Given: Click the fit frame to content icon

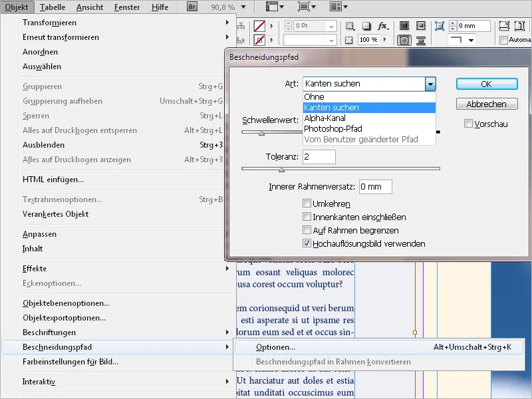Looking at the screenshot, I should click(x=520, y=26).
